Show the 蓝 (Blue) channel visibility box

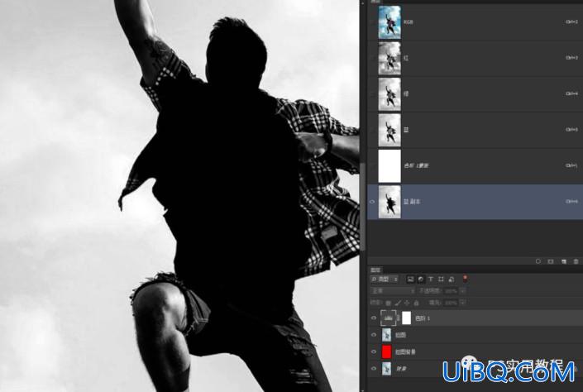click(372, 130)
